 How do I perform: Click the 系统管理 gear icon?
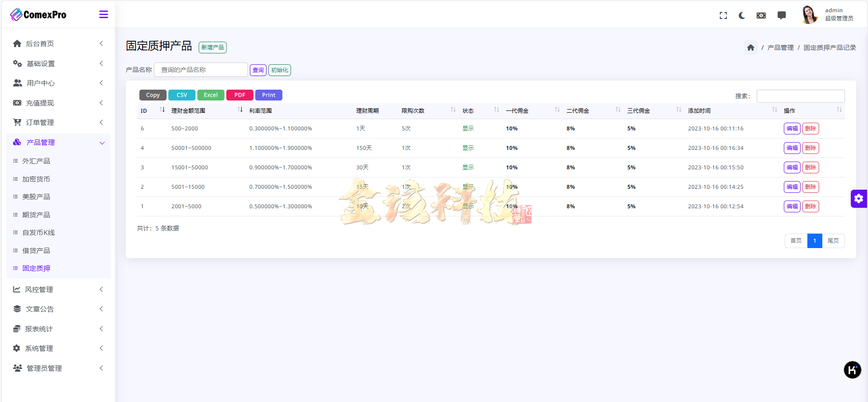click(17, 348)
